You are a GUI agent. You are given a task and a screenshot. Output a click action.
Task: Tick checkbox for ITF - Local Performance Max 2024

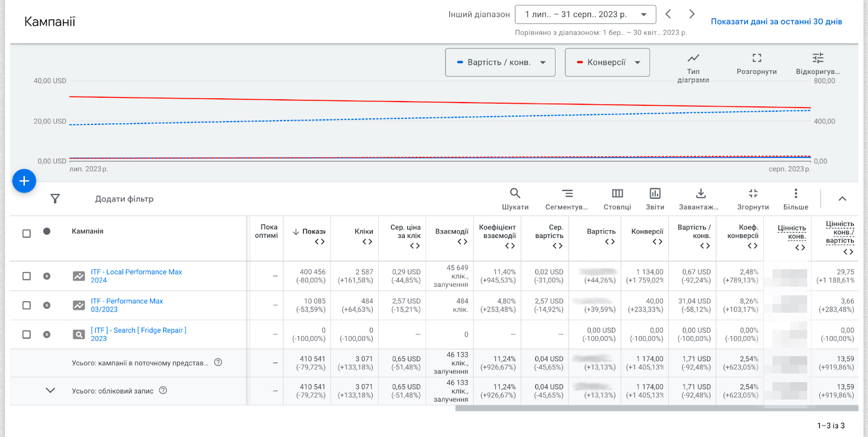pyautogui.click(x=27, y=276)
